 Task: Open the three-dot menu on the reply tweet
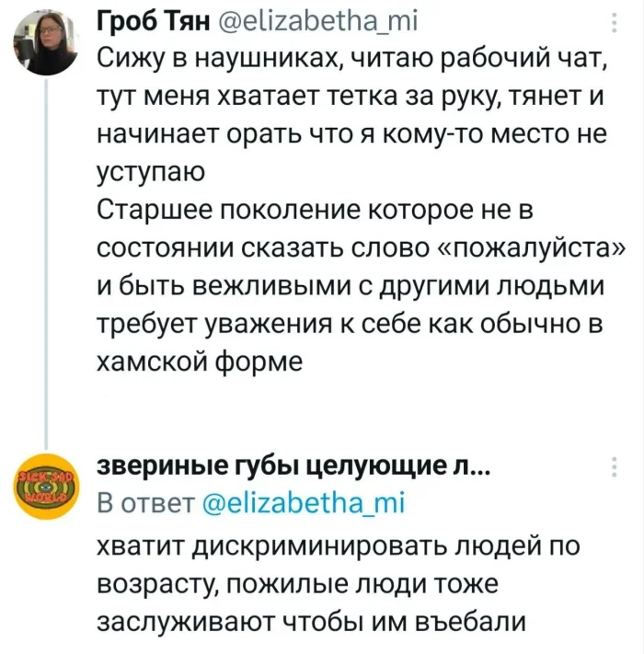614,469
